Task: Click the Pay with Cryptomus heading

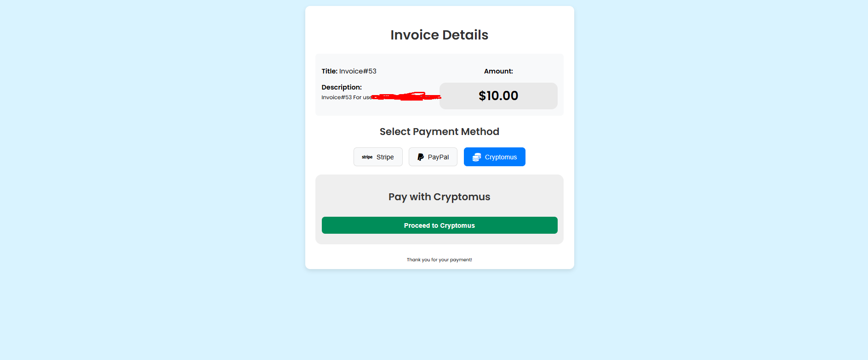Action: (440, 197)
